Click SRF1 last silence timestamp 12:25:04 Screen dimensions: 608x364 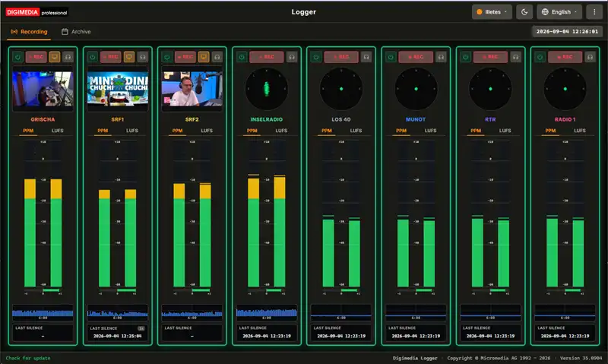click(x=118, y=336)
